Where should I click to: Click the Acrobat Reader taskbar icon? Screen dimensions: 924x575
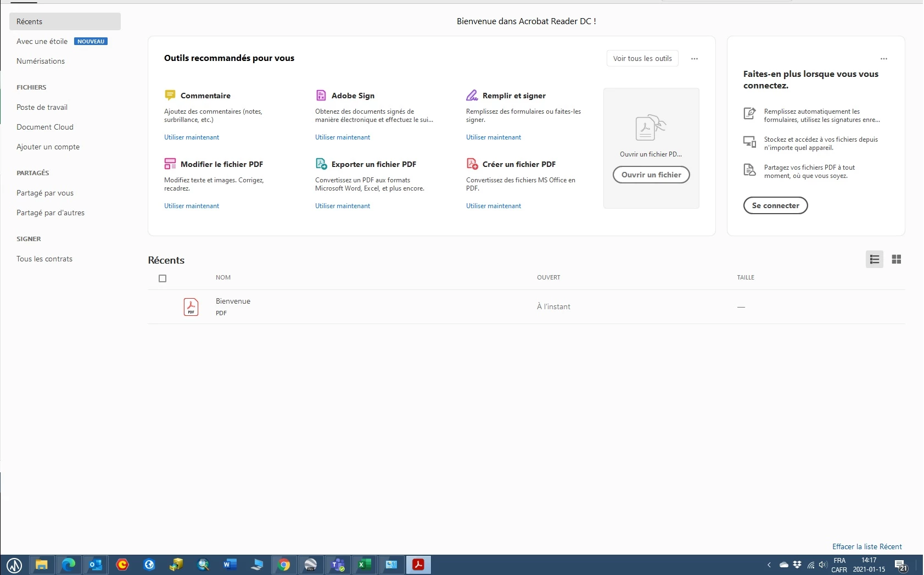coord(418,565)
